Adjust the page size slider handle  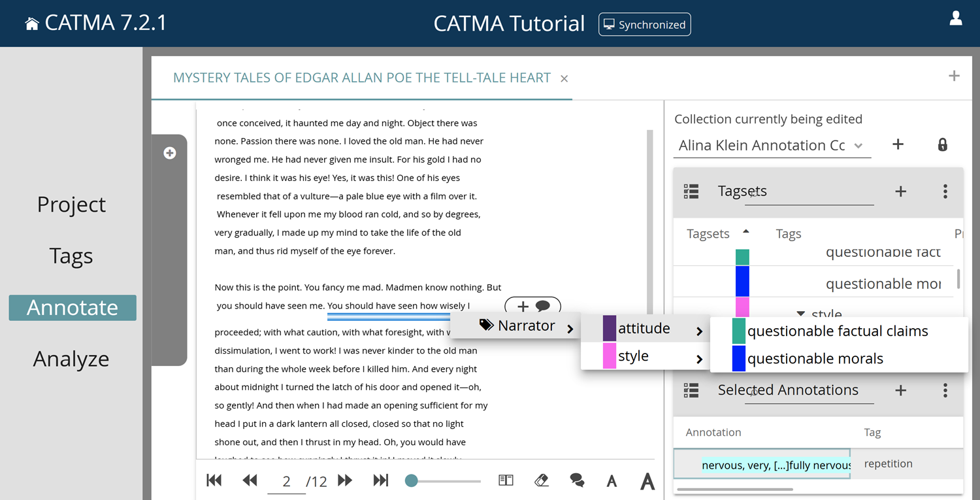(x=411, y=481)
